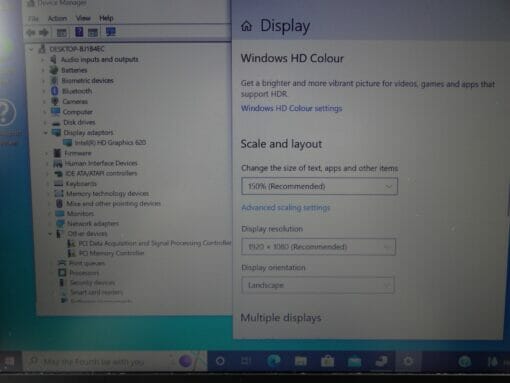This screenshot has width=510, height=383.
Task: Open Mail app from the taskbar
Action: click(354, 361)
